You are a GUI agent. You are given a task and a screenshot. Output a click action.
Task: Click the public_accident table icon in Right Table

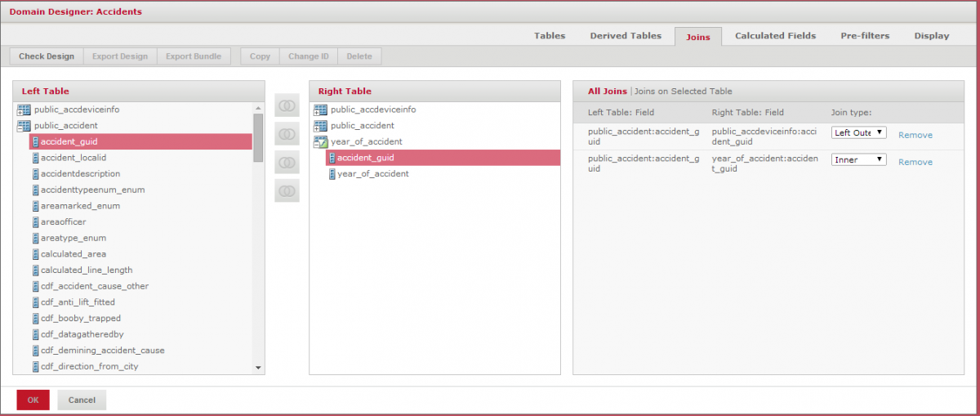coord(320,126)
